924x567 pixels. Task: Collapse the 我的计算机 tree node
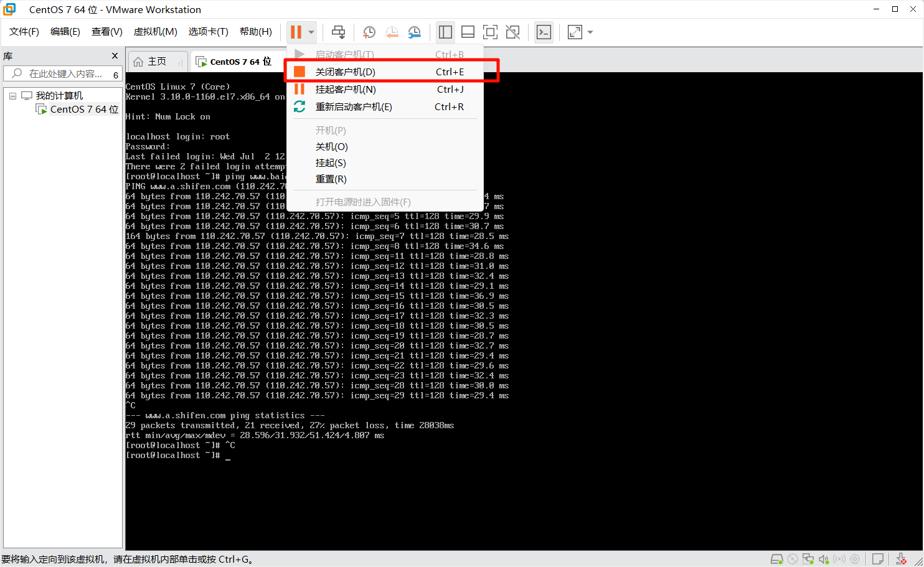pos(12,96)
